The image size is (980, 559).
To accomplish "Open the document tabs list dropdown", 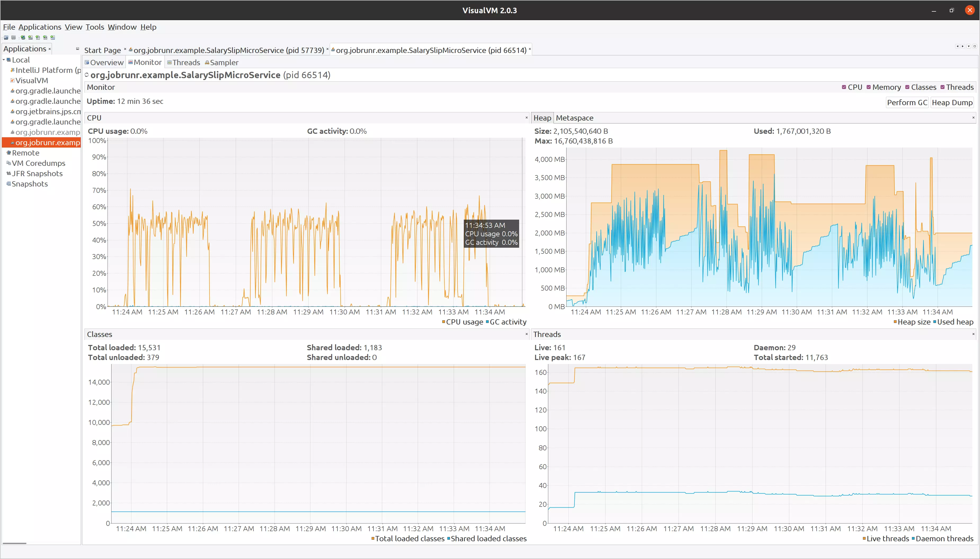I will point(969,46).
